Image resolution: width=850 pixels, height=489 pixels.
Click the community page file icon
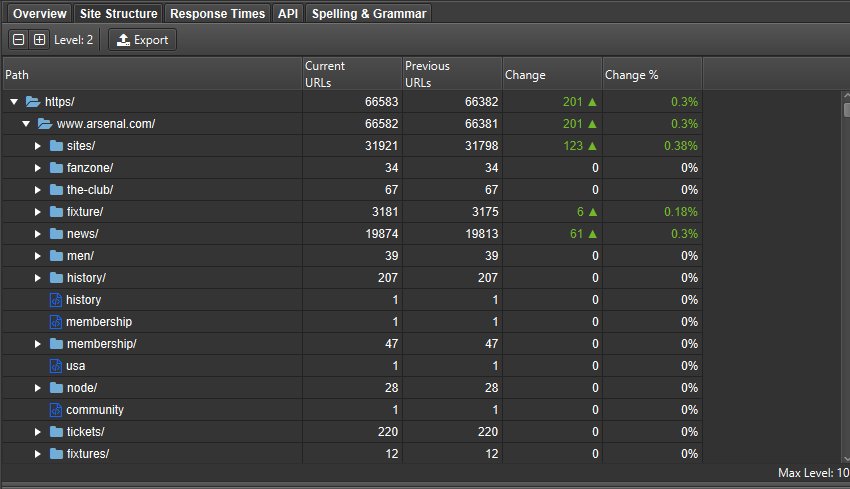[56, 410]
